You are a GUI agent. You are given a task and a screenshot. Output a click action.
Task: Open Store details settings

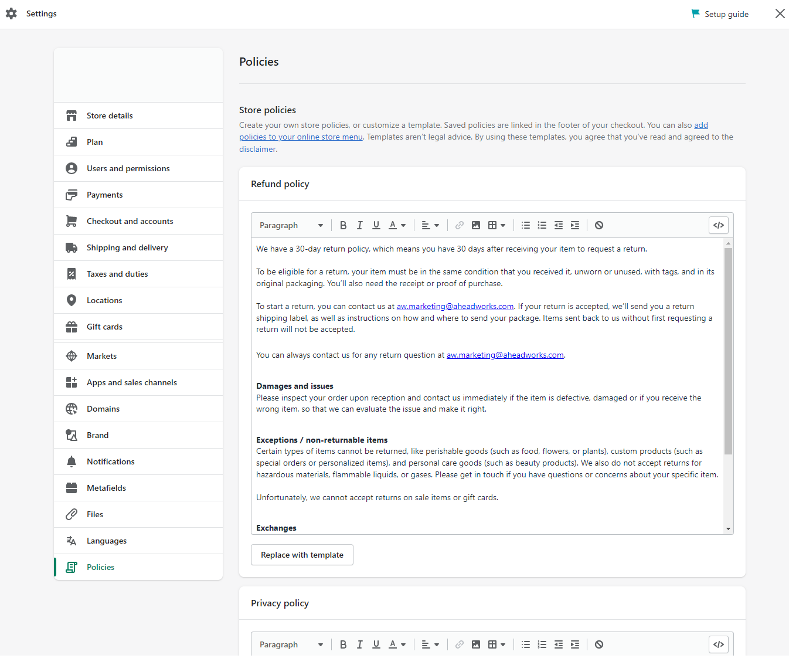[x=138, y=116]
